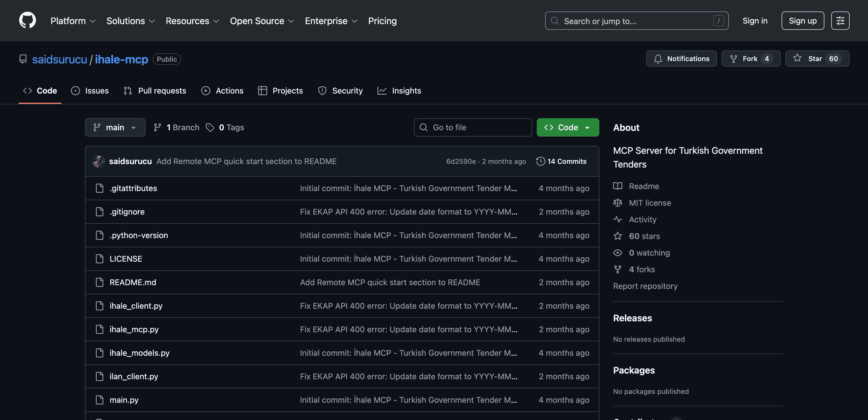Click the Activity pulse icon
The height and width of the screenshot is (420, 868).
618,219
